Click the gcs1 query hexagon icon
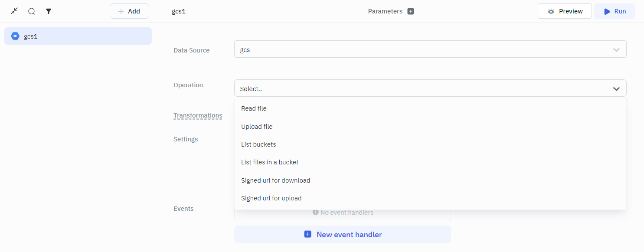Image resolution: width=644 pixels, height=252 pixels. (x=15, y=36)
